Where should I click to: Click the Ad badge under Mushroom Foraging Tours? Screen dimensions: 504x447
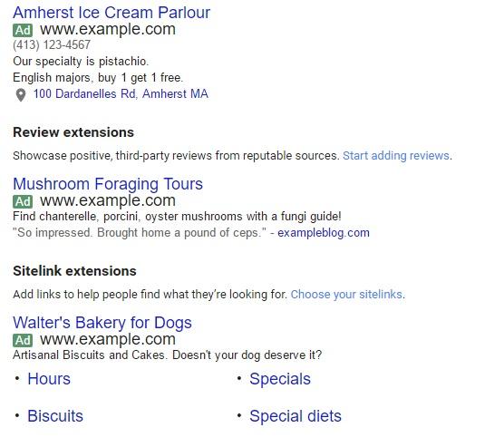23,202
